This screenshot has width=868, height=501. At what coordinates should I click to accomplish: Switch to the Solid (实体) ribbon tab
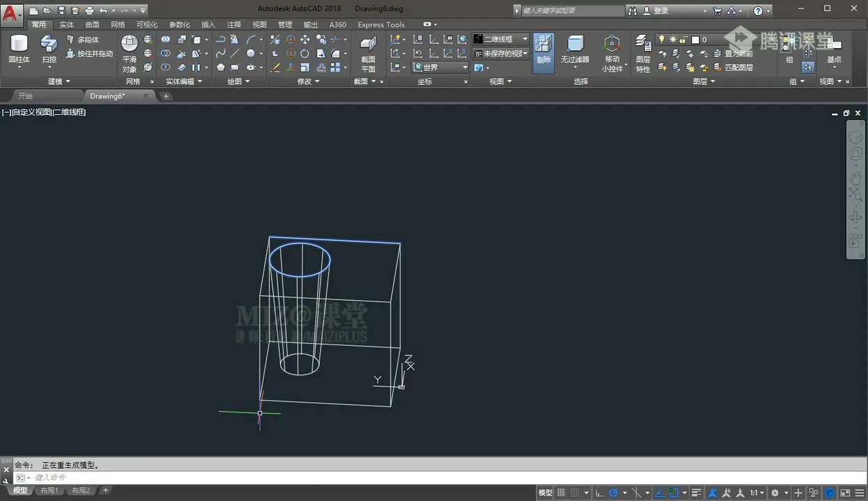[x=67, y=24]
